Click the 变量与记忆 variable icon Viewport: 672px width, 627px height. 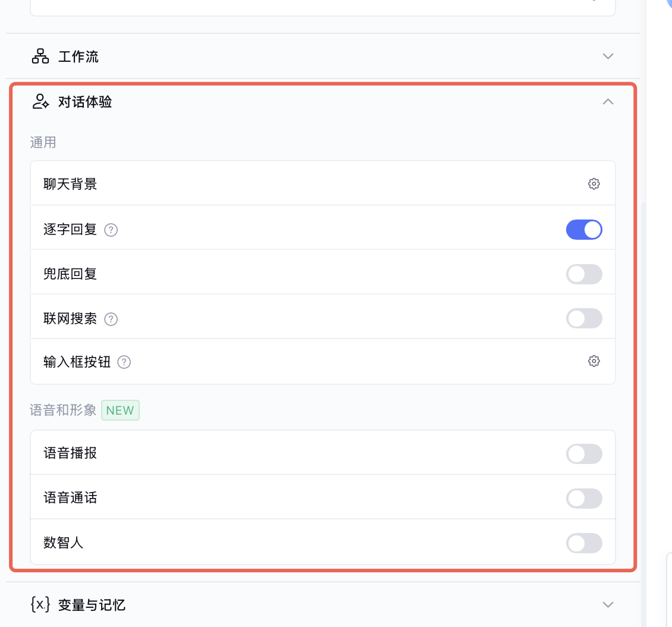pos(40,605)
